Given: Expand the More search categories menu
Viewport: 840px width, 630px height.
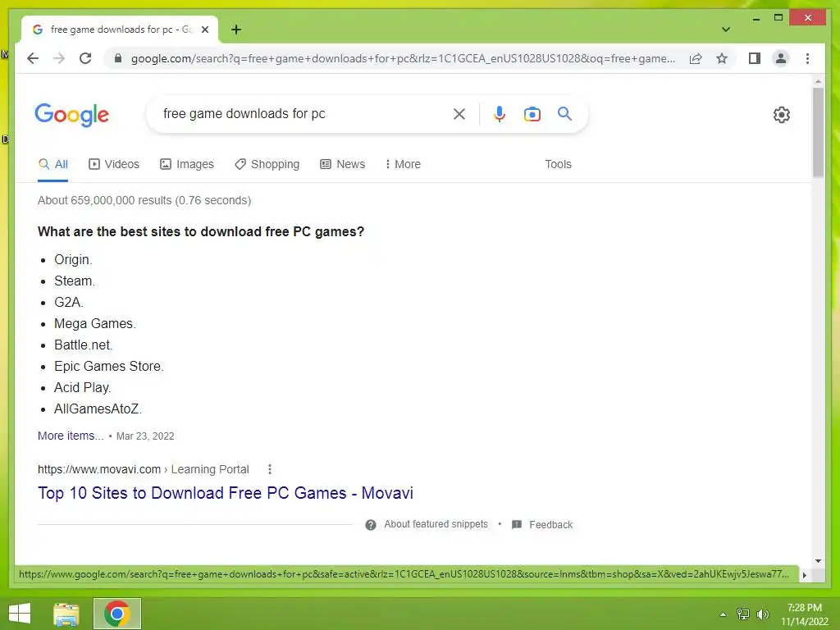Looking at the screenshot, I should coord(403,164).
